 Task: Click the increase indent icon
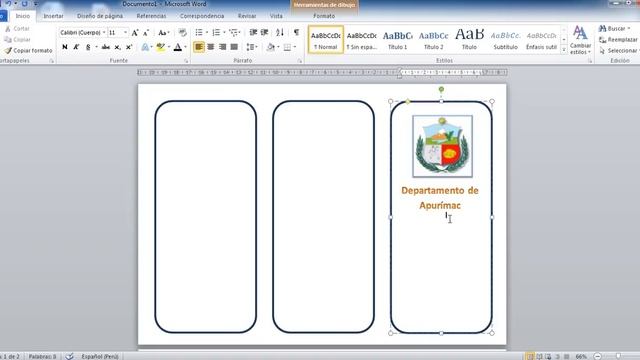(x=264, y=32)
